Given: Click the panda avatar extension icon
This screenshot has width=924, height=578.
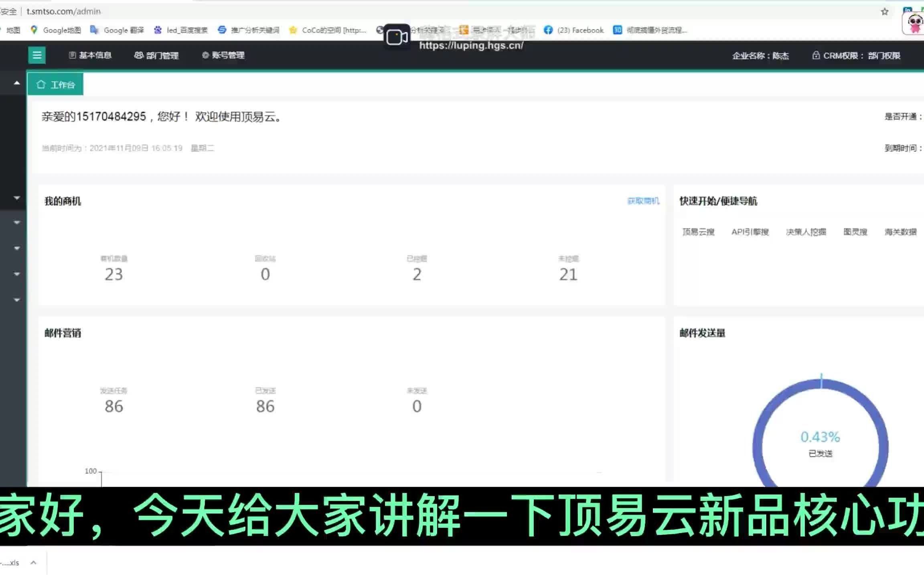Looking at the screenshot, I should tap(914, 23).
